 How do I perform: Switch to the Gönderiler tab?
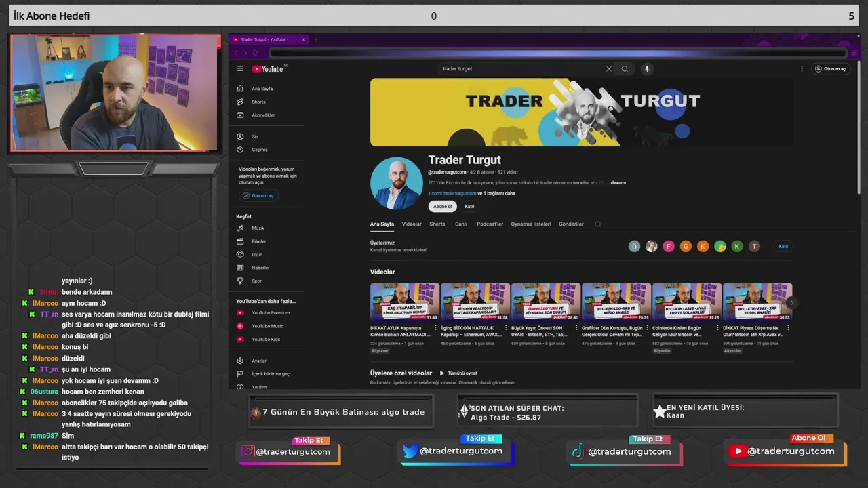click(571, 224)
